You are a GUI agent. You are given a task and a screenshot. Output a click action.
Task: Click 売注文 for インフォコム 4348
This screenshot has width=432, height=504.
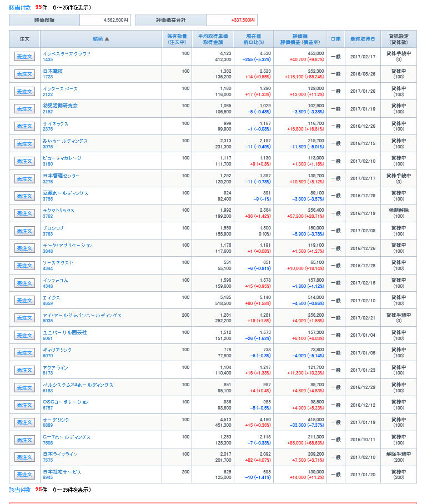coord(25,283)
